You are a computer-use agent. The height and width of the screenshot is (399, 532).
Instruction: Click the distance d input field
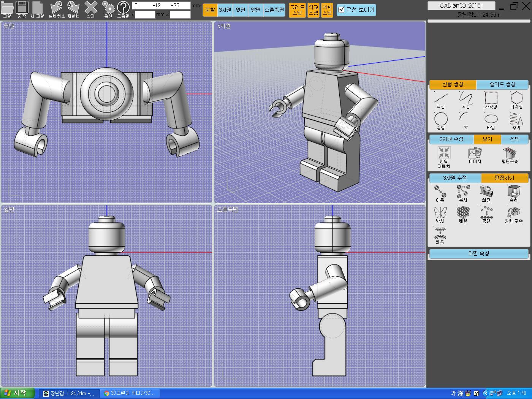pyautogui.click(x=145, y=14)
